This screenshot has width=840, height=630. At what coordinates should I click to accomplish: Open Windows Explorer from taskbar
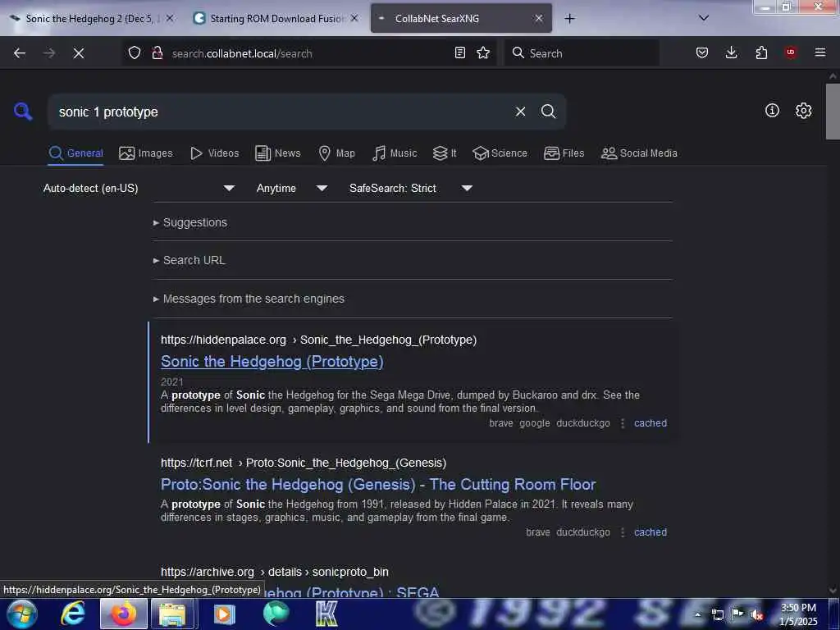(172, 614)
